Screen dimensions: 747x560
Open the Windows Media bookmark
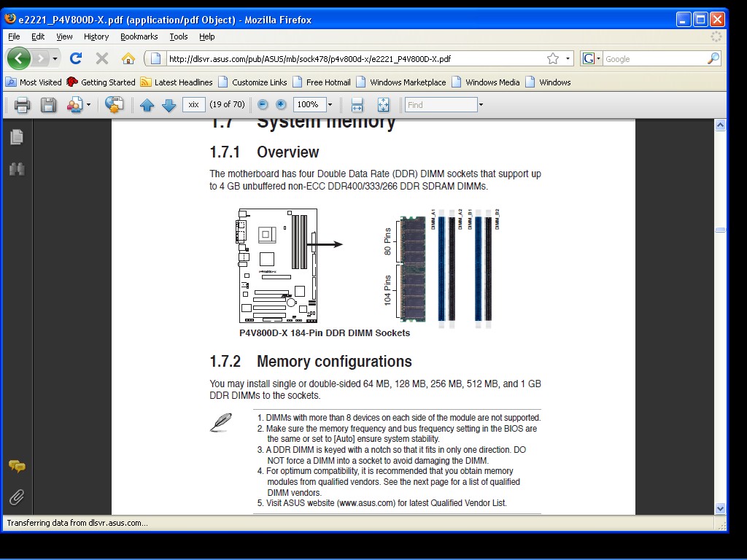[485, 82]
